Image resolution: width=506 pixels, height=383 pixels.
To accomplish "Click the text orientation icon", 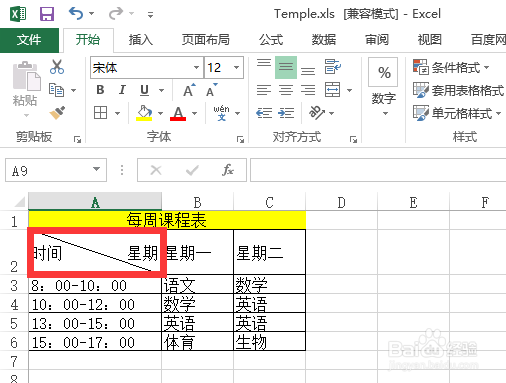I will point(317,113).
